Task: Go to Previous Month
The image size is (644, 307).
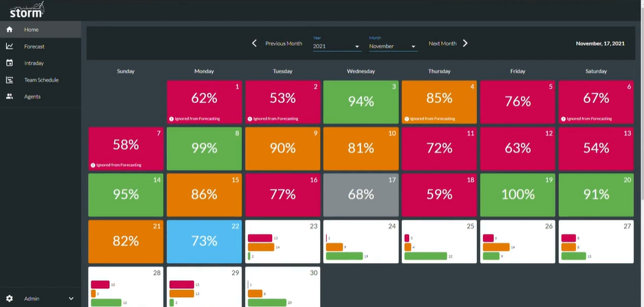Action: coord(283,43)
